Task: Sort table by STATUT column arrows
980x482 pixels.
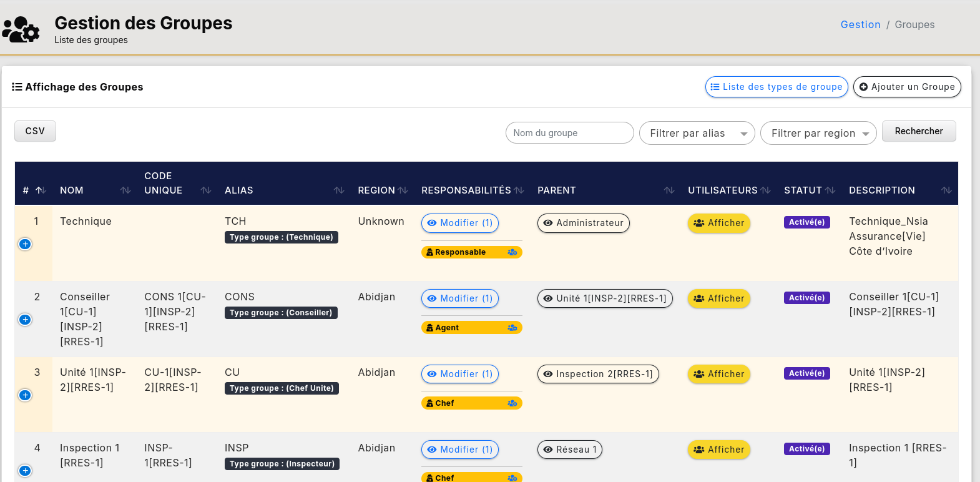Action: click(830, 190)
